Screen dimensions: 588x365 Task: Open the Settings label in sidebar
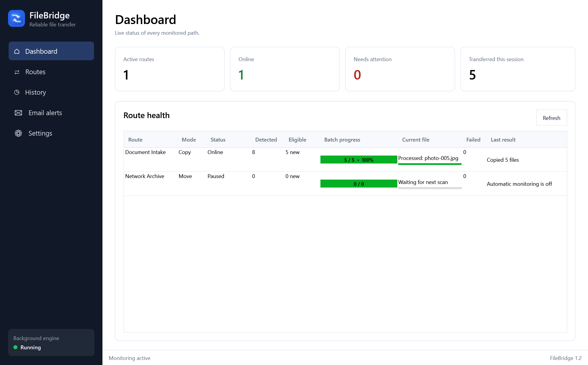click(x=40, y=133)
